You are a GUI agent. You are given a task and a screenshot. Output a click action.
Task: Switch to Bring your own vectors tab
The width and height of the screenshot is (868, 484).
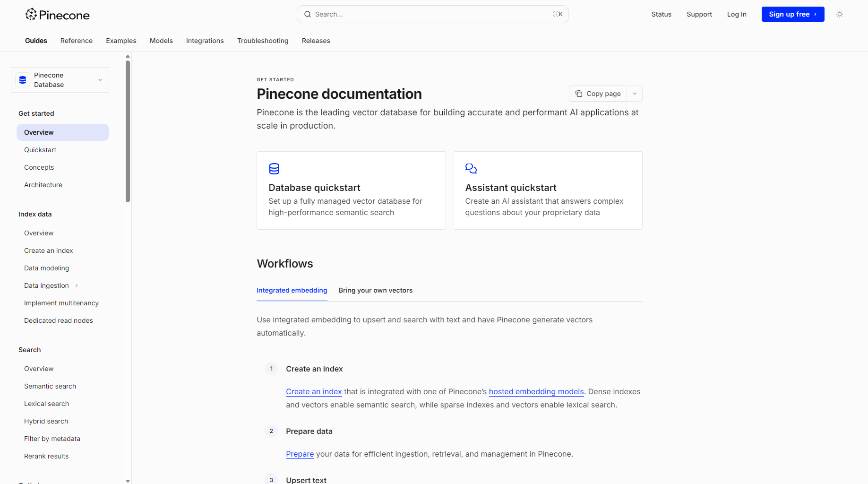[x=375, y=290]
